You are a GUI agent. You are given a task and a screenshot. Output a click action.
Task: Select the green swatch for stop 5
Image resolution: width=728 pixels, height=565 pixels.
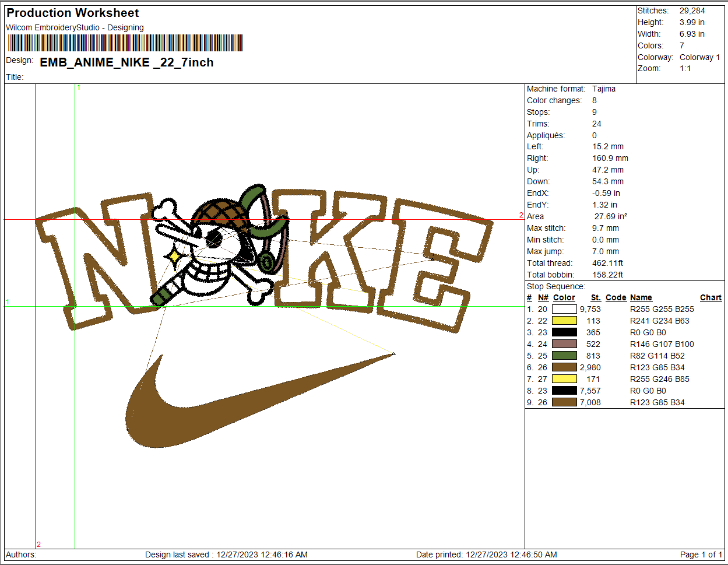coord(564,356)
